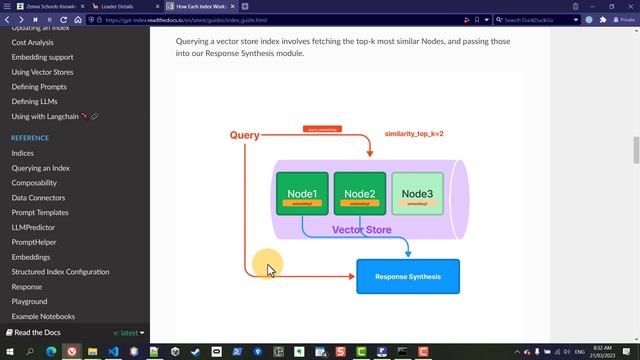This screenshot has width=640, height=360.
Task: Open Composability reference page
Action: pos(34,183)
